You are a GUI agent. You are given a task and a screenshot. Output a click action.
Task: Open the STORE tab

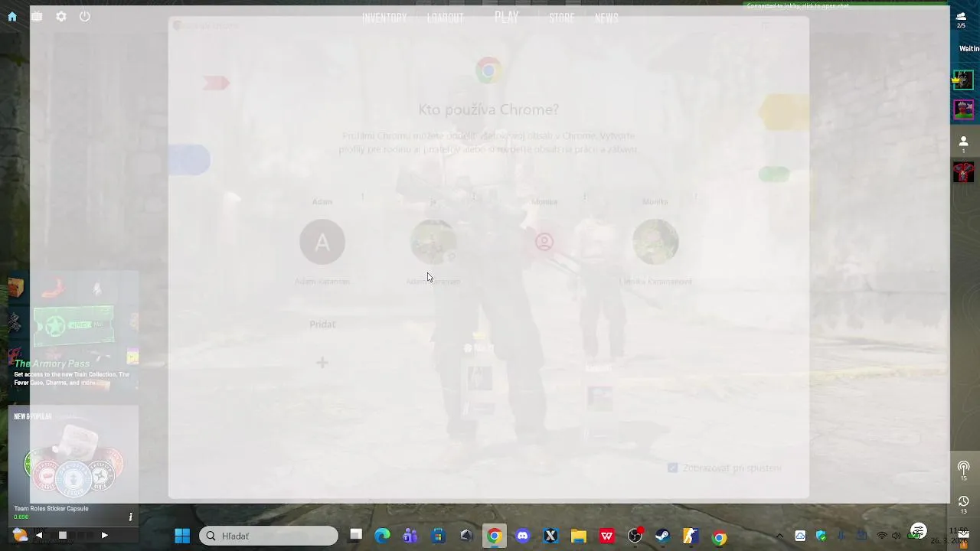(x=561, y=18)
